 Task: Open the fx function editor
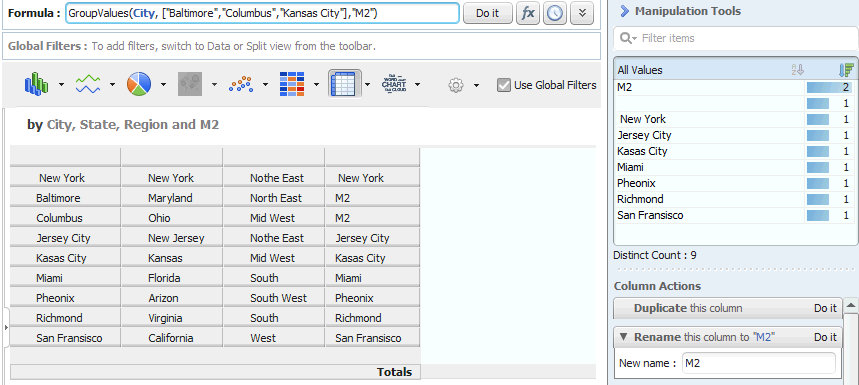click(x=528, y=13)
